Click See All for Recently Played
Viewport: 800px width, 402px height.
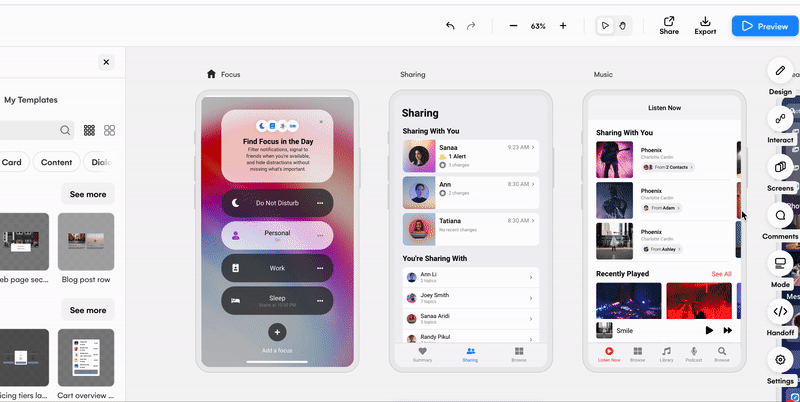point(721,274)
